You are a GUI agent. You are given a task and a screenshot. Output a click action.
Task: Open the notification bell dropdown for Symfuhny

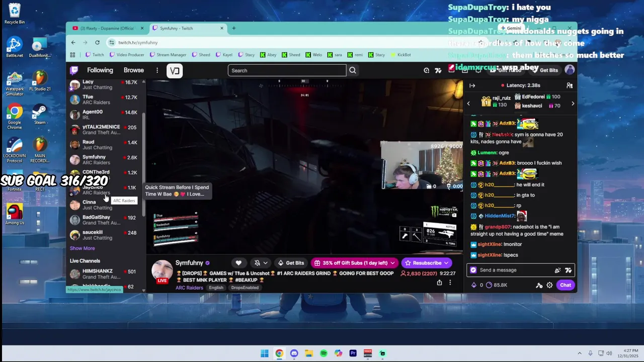[x=261, y=263]
